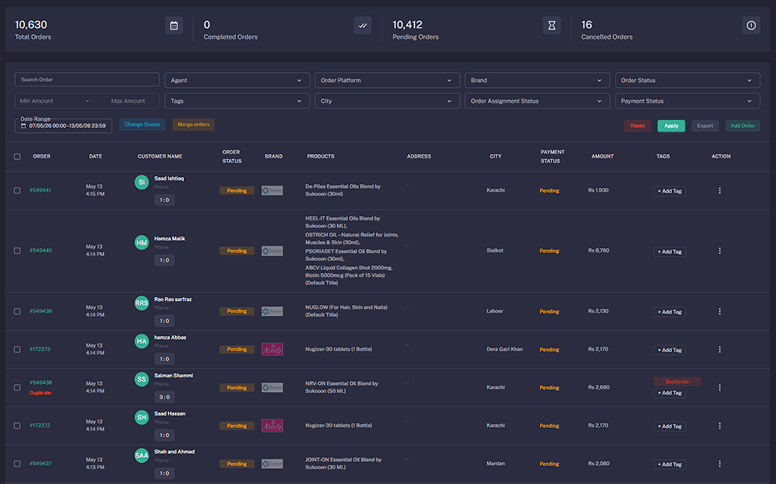Viewport: 776px width, 484px height.
Task: Click the Change Status button
Action: (142, 125)
